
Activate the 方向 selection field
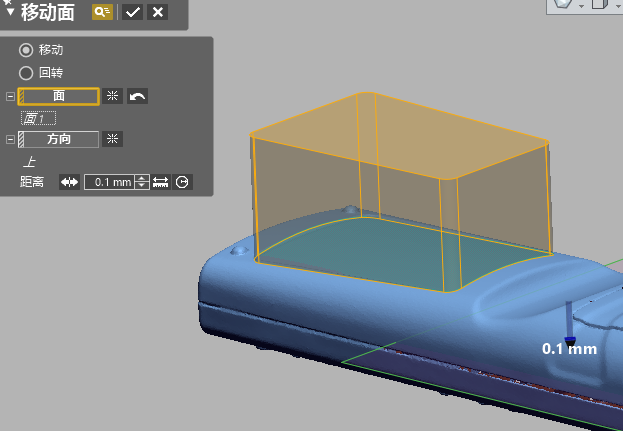pyautogui.click(x=58, y=139)
